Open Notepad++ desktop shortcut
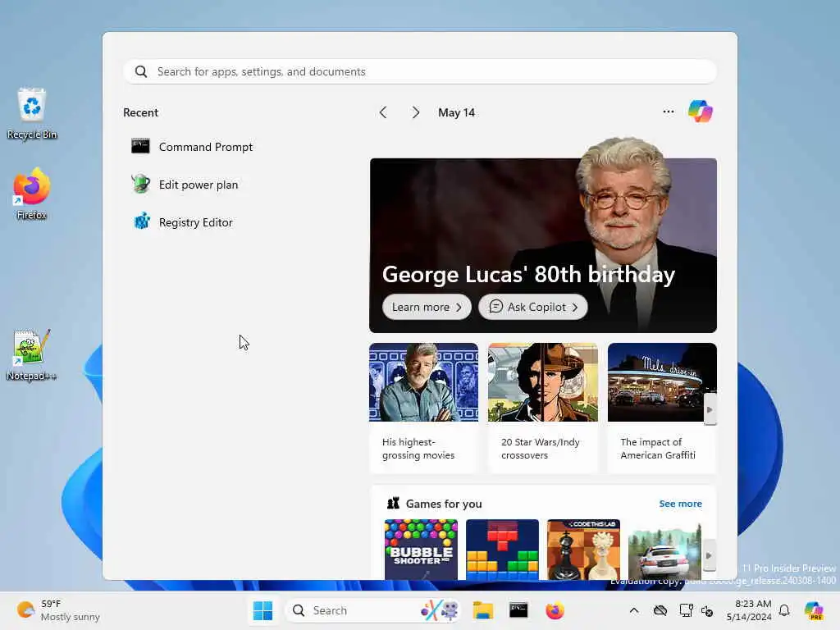Image resolution: width=840 pixels, height=630 pixels. (x=32, y=355)
